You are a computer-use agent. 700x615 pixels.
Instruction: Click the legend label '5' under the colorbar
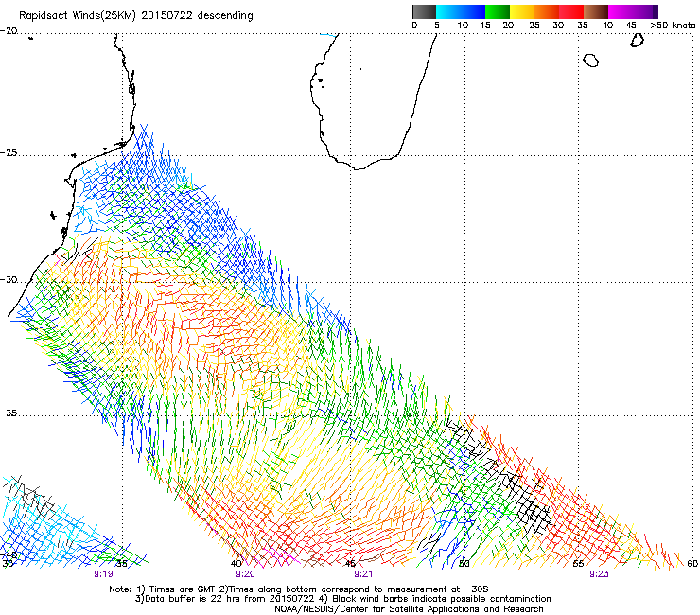point(437,26)
